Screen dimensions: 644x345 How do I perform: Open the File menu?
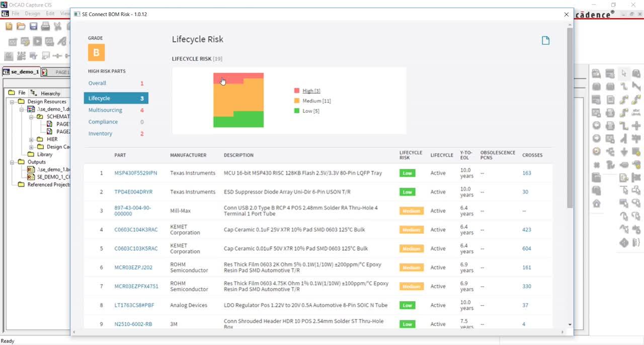click(x=15, y=14)
